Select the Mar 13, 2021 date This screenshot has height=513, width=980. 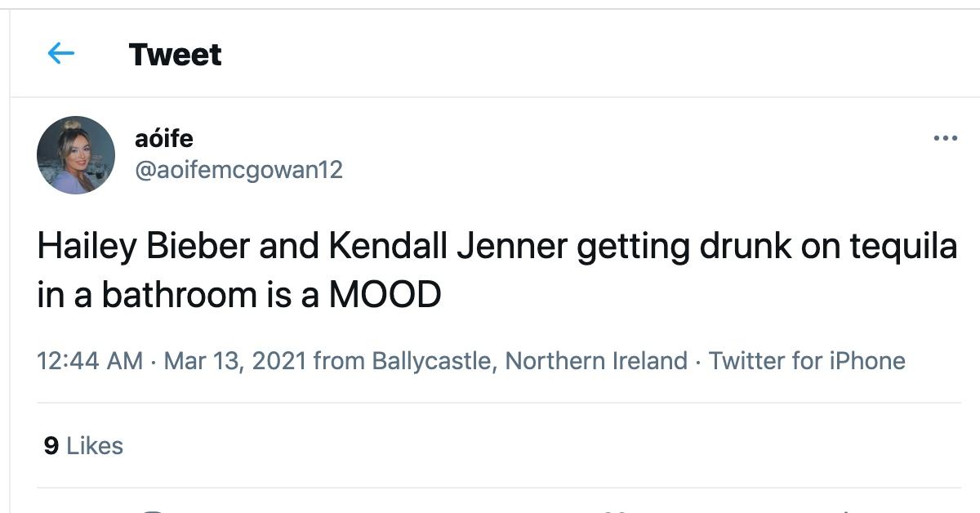(235, 361)
